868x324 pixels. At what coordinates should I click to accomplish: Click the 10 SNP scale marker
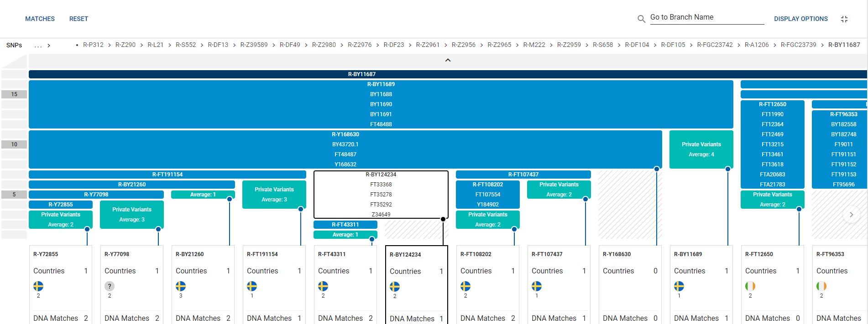[x=14, y=144]
